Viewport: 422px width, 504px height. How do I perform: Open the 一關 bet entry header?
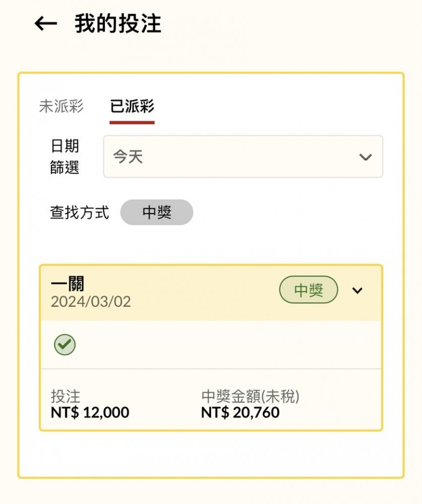coord(211,293)
